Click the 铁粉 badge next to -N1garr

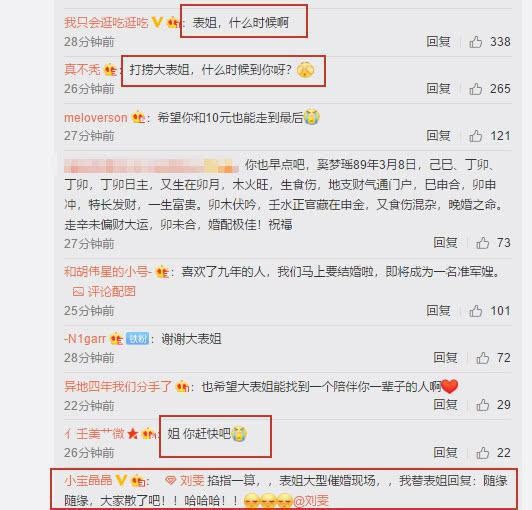137,339
